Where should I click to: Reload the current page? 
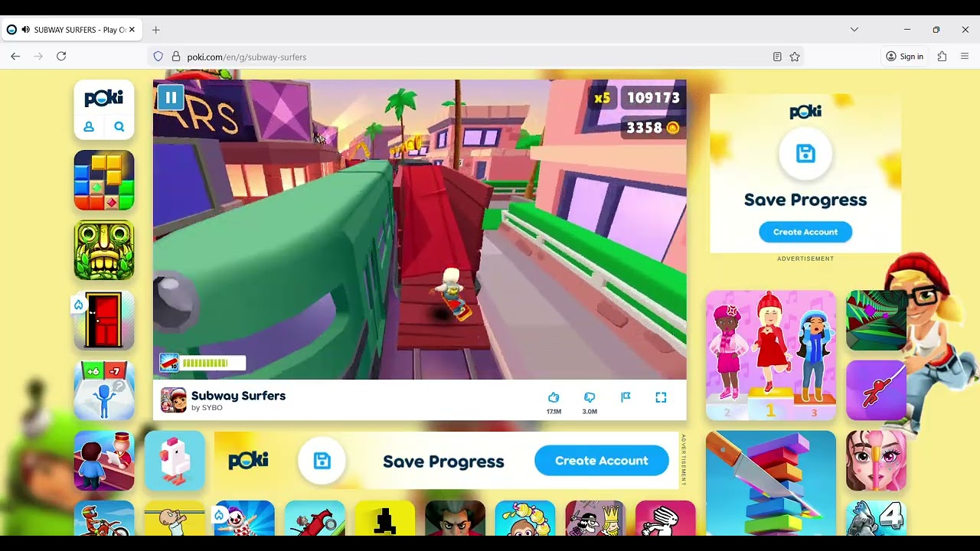point(61,57)
